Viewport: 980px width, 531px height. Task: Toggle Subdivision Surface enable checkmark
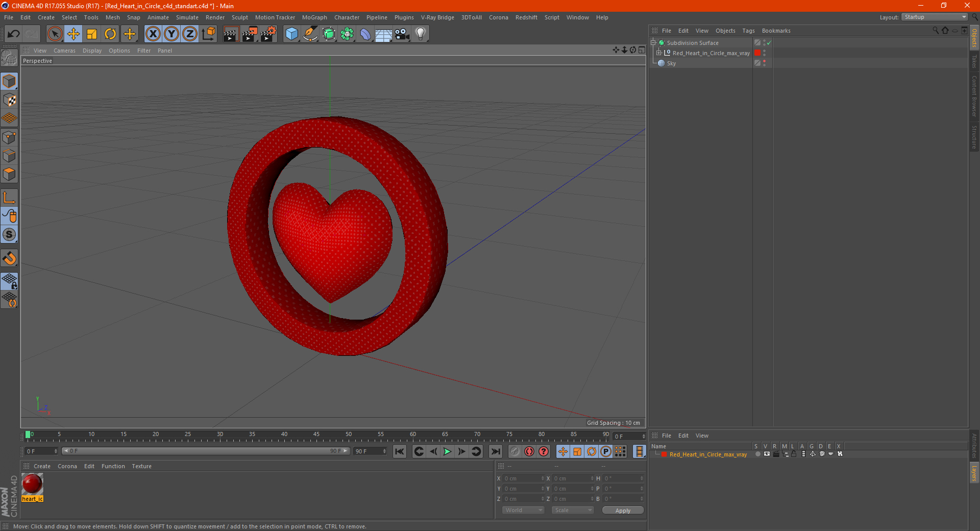point(769,43)
